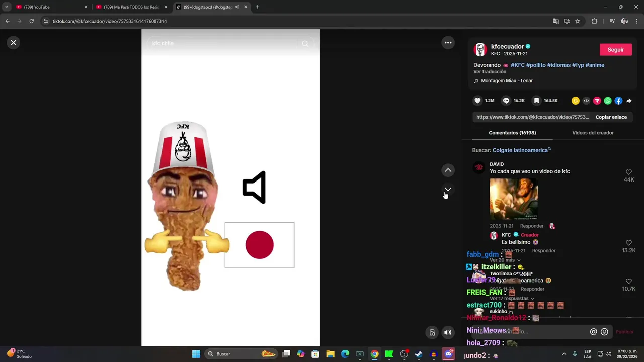Open the #pollito hashtag

(536, 65)
